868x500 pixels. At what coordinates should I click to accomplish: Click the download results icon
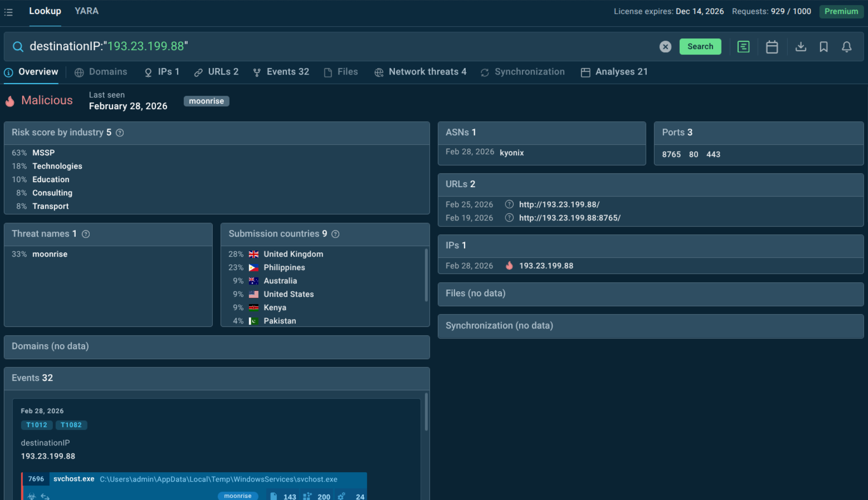[x=801, y=47]
